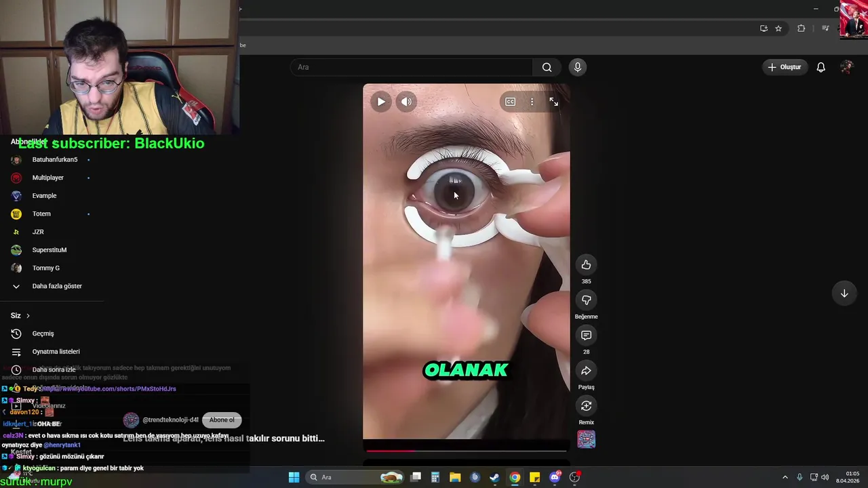Mute the Shorts video volume

pos(406,102)
